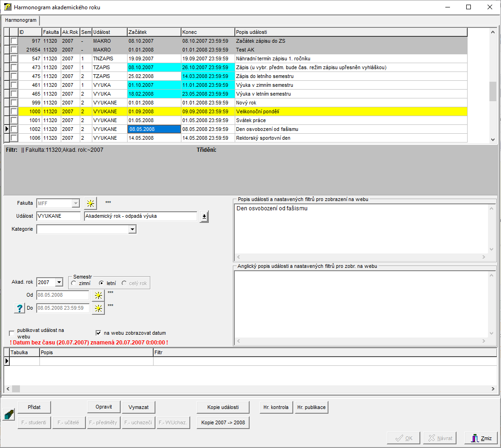
Task: Select the zimní semester radio button
Action: tap(74, 283)
